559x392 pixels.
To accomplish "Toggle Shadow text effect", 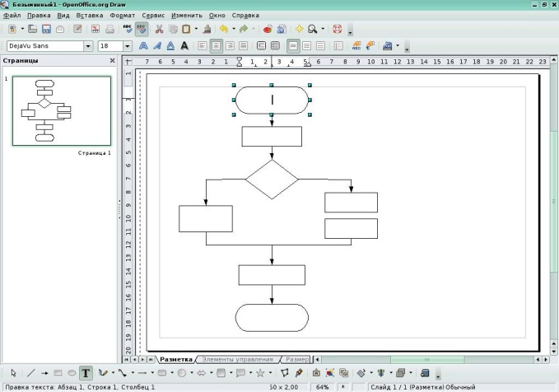I will (x=184, y=45).
